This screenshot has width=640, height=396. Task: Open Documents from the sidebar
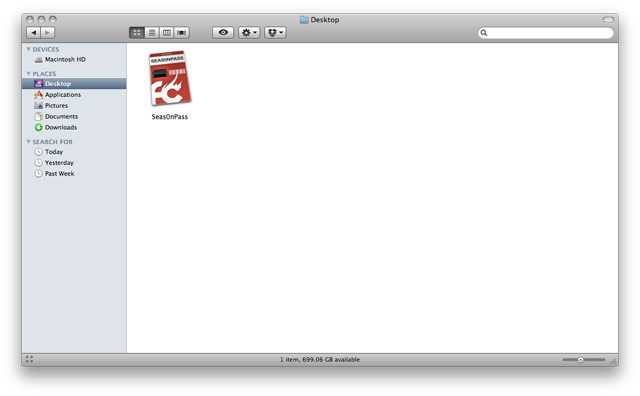(x=74, y=116)
